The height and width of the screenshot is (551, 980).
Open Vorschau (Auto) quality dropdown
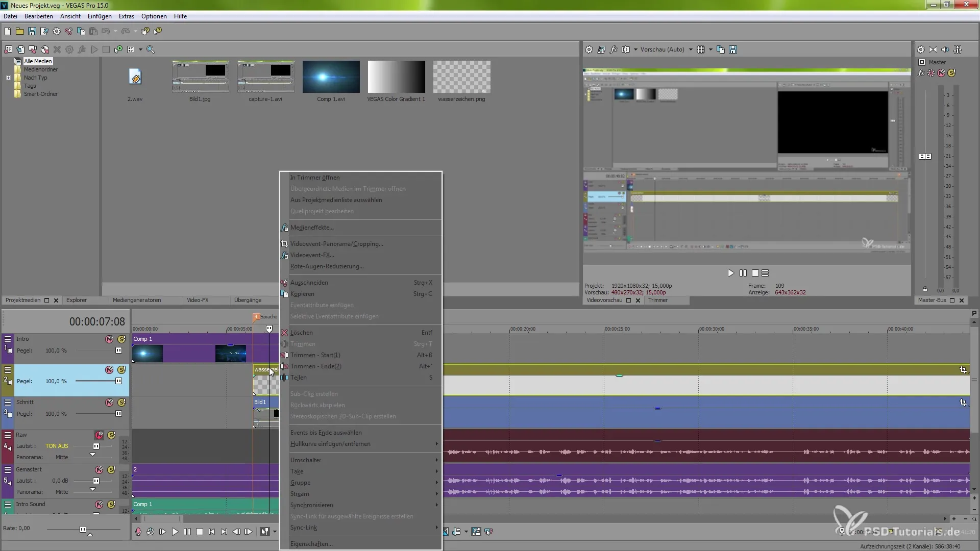pyautogui.click(x=691, y=49)
